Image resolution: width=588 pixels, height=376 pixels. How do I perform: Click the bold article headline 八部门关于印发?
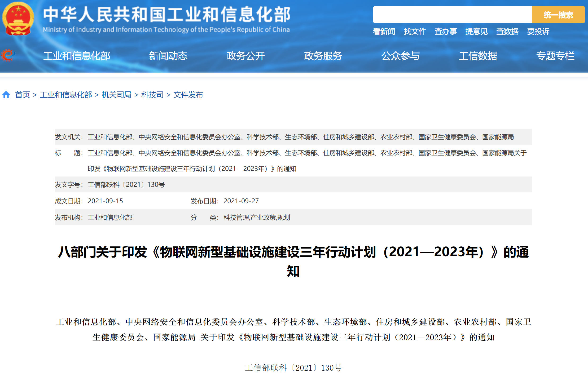(x=293, y=261)
